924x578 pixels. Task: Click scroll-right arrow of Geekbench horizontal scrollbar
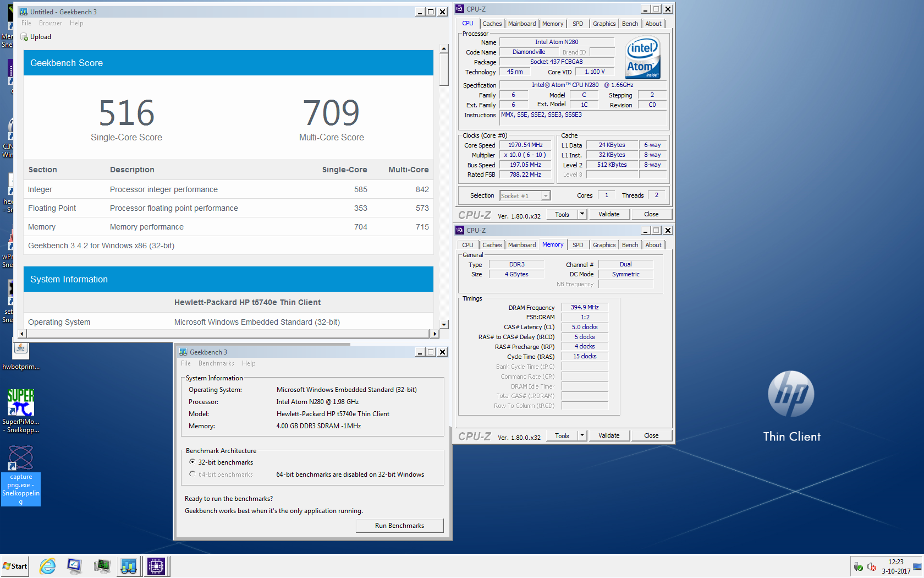[x=435, y=334]
